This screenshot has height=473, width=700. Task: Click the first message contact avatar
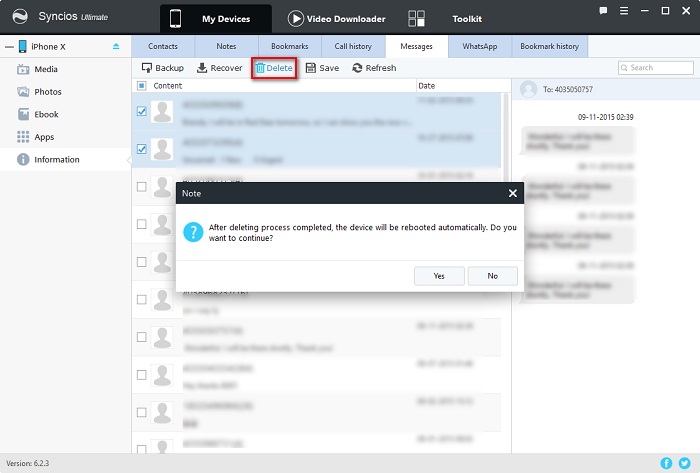tap(162, 111)
